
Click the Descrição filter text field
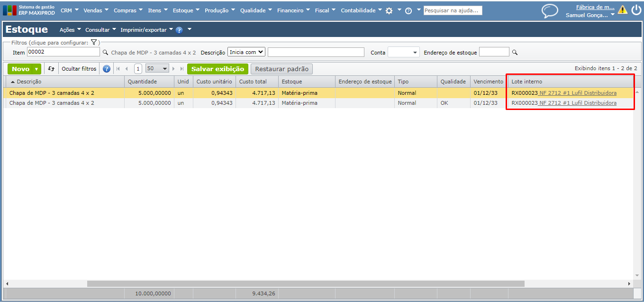316,52
